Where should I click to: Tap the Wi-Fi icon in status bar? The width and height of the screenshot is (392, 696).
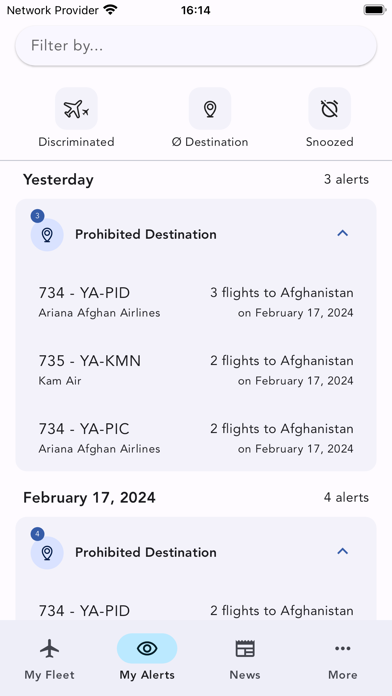(x=110, y=10)
